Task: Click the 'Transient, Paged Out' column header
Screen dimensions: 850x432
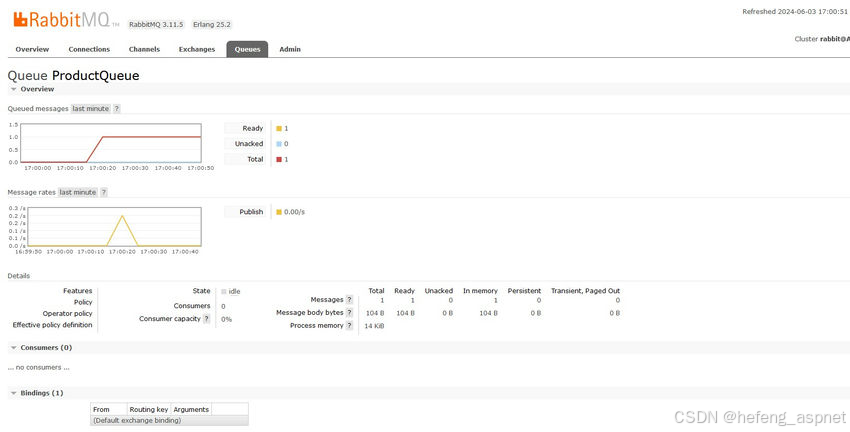Action: 585,291
